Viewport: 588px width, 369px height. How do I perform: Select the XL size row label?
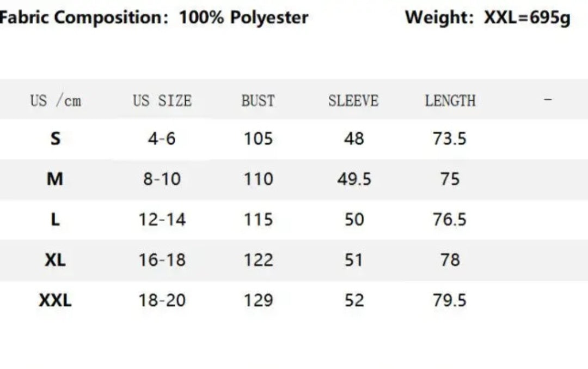[x=55, y=260]
